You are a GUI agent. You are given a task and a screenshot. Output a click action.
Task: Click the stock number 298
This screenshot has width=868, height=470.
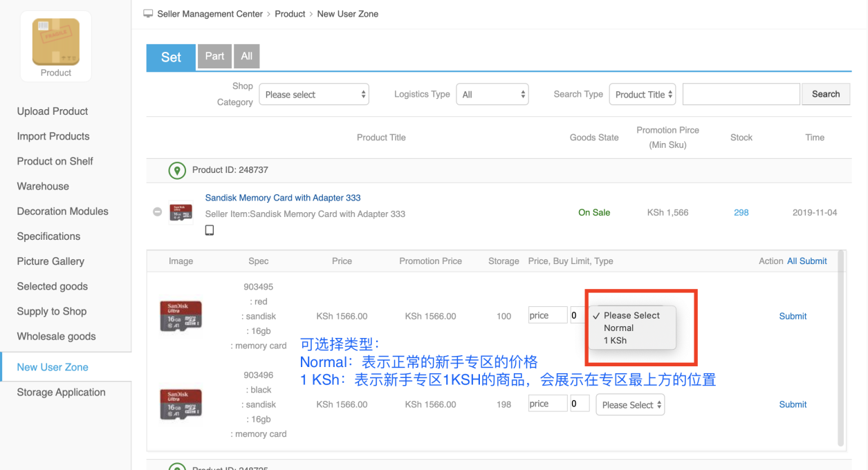point(741,212)
